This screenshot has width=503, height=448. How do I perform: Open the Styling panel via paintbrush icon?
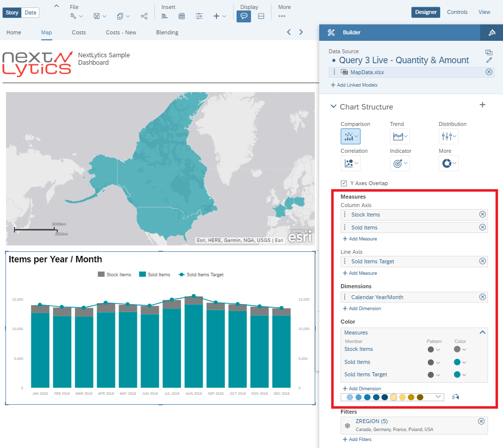492,32
